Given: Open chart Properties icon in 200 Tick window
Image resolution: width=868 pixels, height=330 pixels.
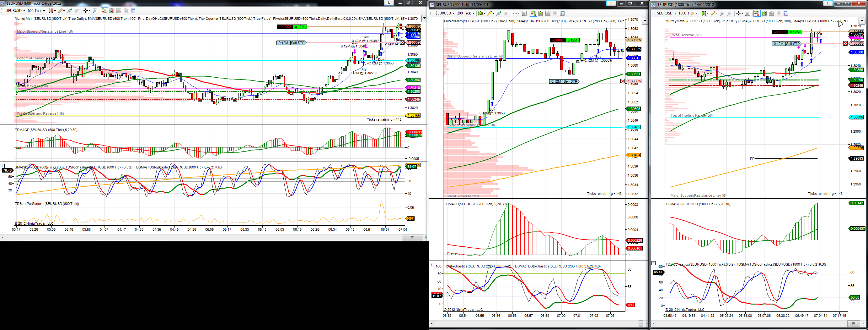Looking at the screenshot, I should pos(562,13).
